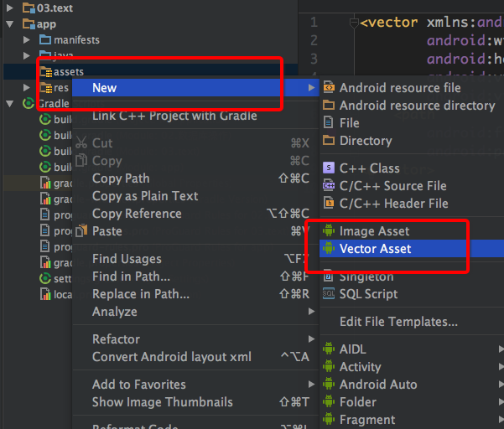Click the Cut scissors icon

tap(81, 142)
